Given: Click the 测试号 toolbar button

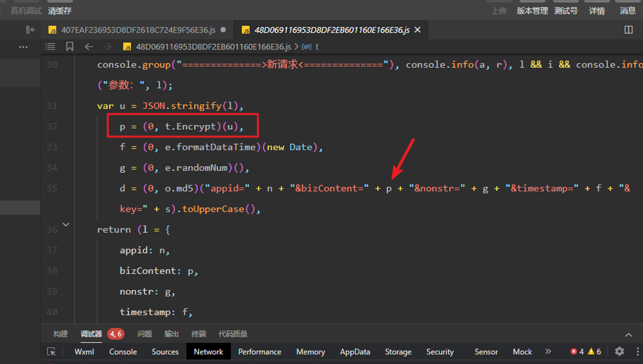Looking at the screenshot, I should pos(566,11).
